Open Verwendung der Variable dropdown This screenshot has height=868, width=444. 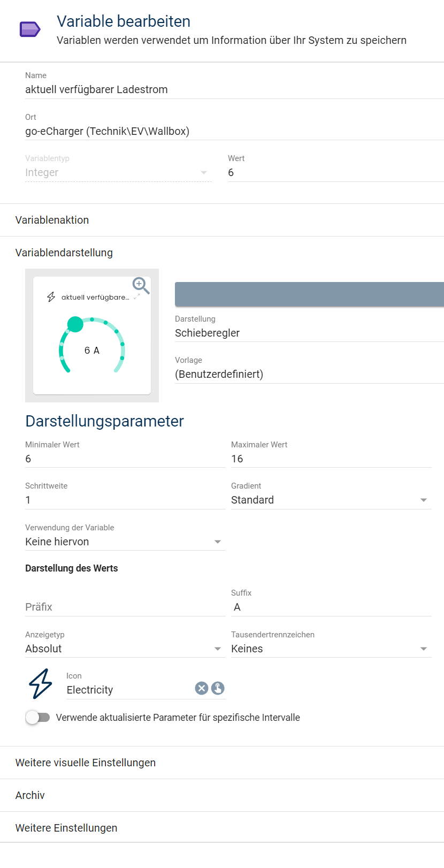[125, 542]
